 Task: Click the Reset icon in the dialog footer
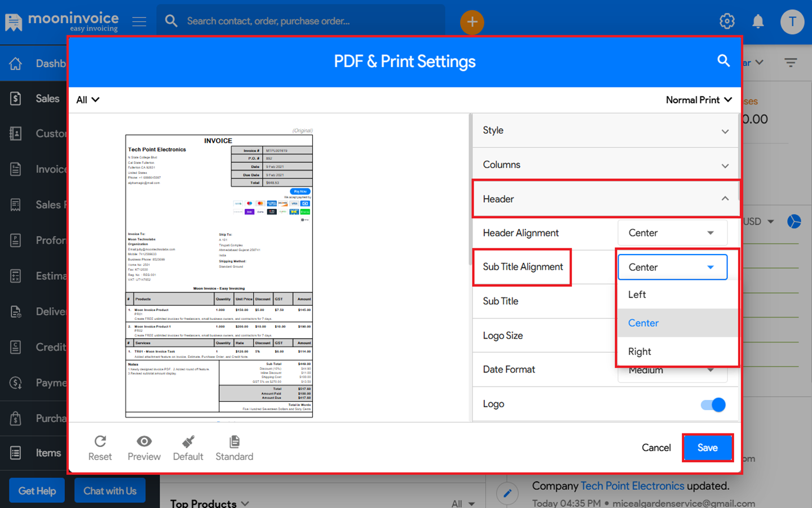click(100, 447)
